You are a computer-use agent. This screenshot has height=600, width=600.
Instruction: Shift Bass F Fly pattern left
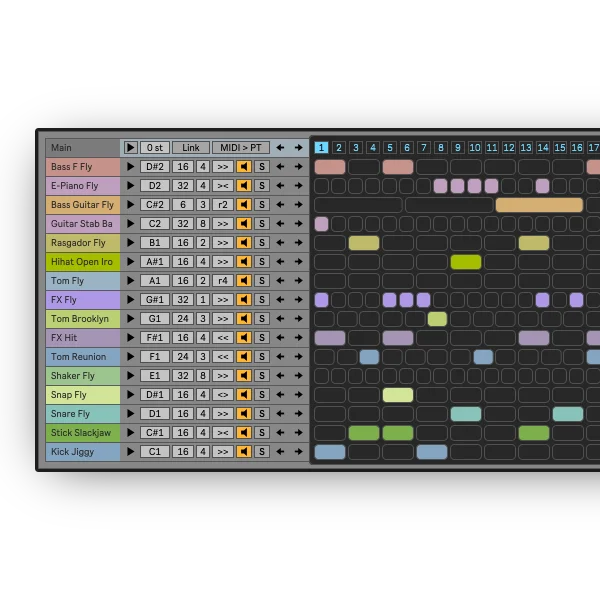click(x=280, y=167)
